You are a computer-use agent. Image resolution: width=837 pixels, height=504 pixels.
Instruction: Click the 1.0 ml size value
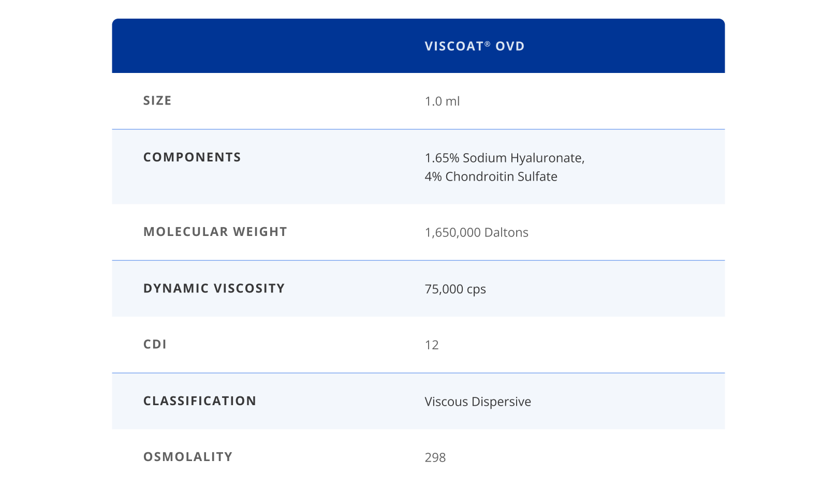[442, 101]
